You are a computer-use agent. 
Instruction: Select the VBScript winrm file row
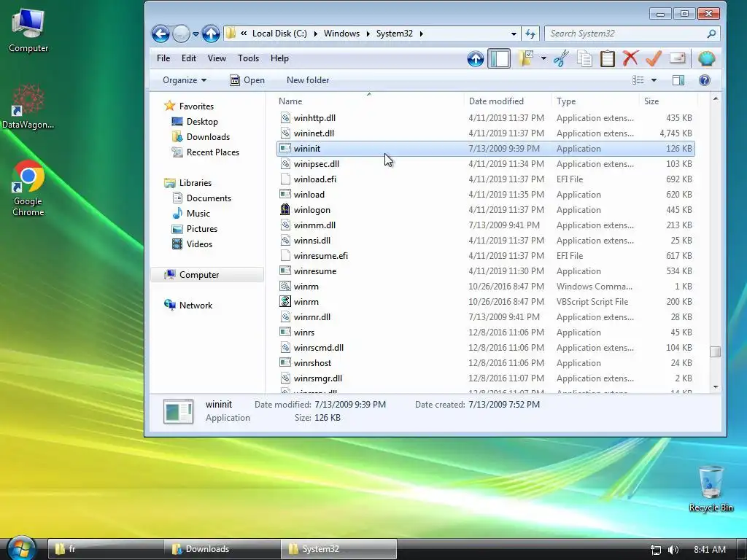(485, 302)
